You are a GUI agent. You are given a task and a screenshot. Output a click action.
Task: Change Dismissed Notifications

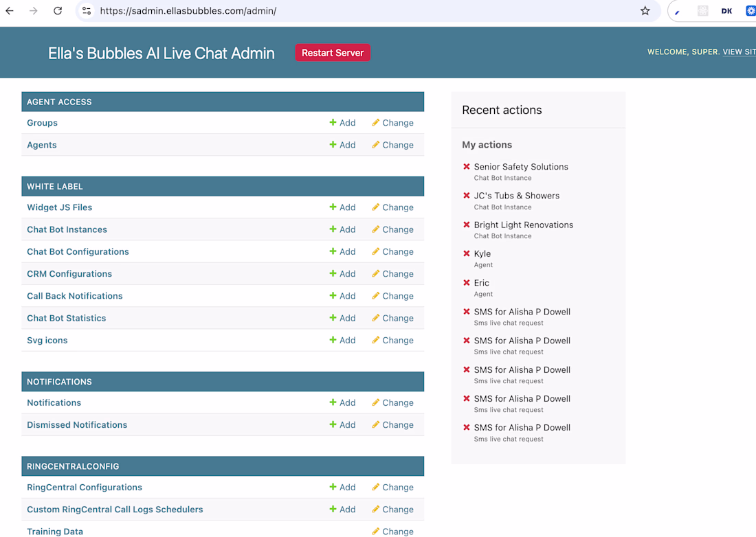click(x=392, y=425)
